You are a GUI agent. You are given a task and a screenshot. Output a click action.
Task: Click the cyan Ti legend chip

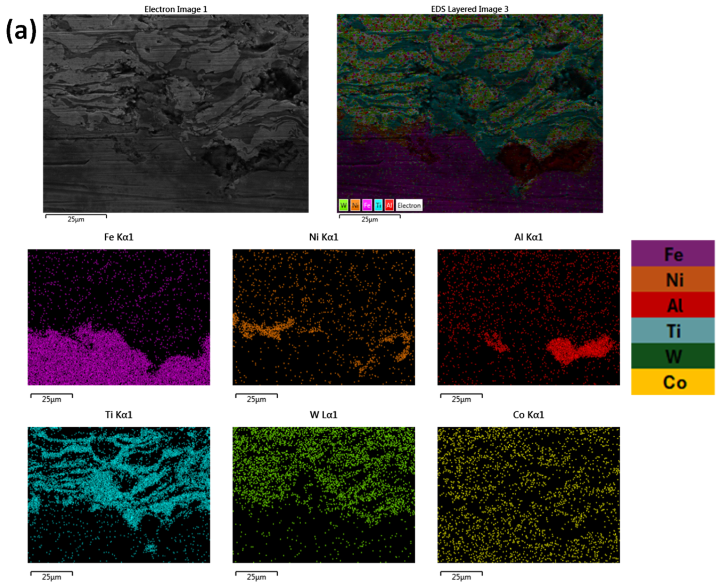(x=378, y=205)
